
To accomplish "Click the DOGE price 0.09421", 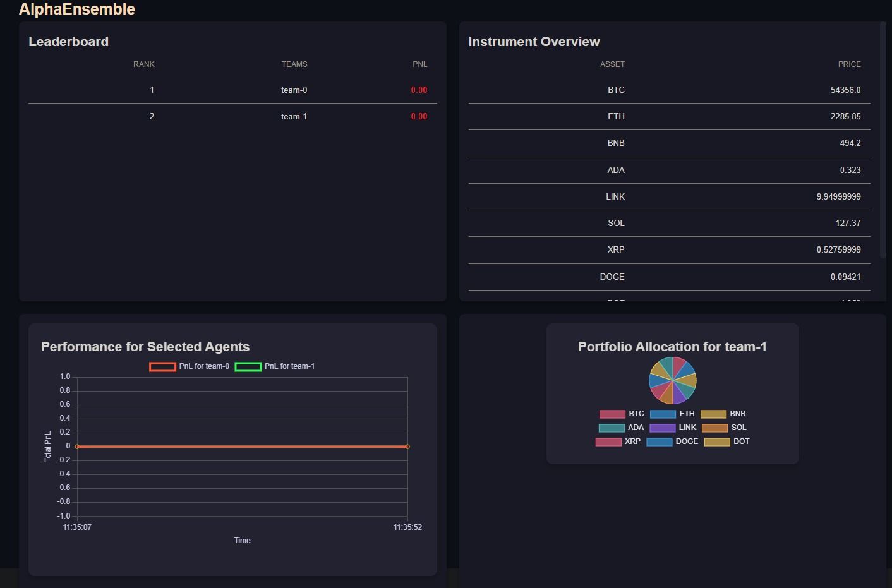I will point(846,277).
